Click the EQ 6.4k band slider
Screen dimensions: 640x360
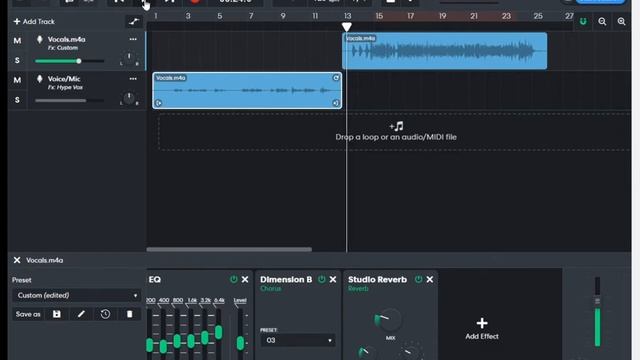[x=219, y=332]
